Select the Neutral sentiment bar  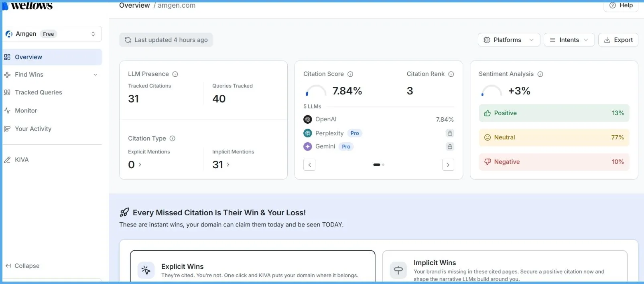tap(554, 137)
